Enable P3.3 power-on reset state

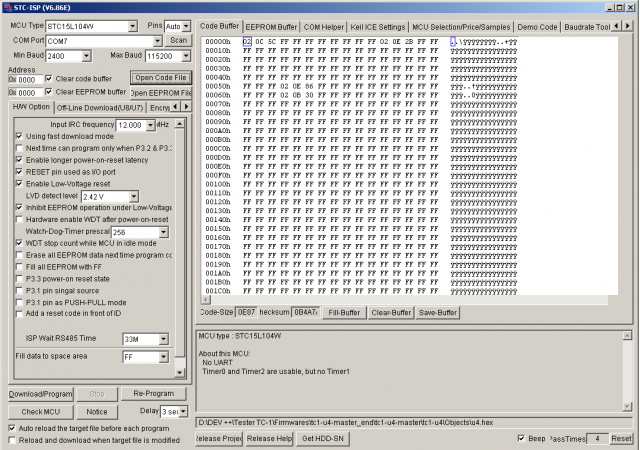[x=19, y=278]
